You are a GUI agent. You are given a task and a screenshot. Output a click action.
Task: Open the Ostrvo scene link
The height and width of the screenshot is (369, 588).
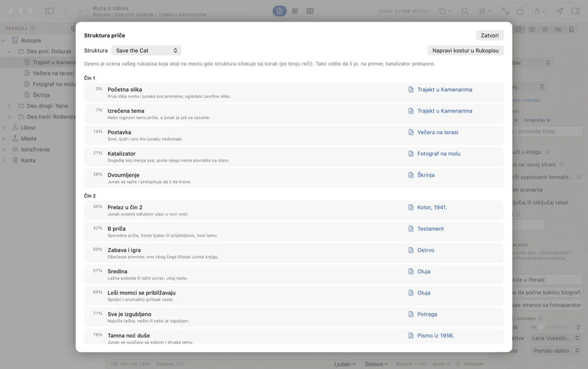point(422,250)
